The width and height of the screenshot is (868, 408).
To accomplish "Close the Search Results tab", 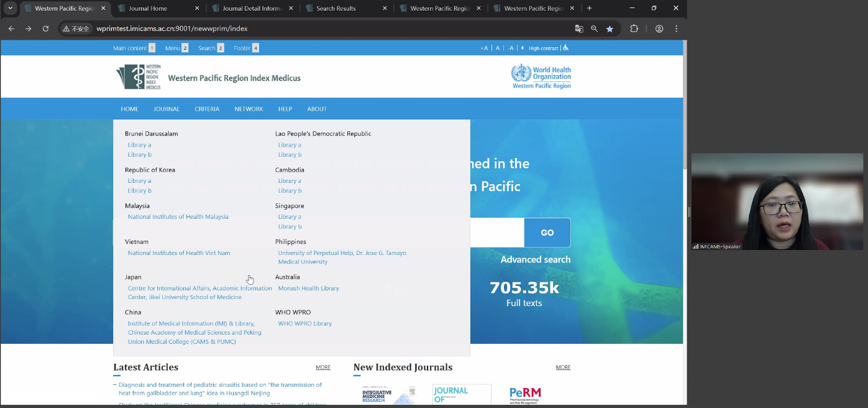I will point(385,8).
